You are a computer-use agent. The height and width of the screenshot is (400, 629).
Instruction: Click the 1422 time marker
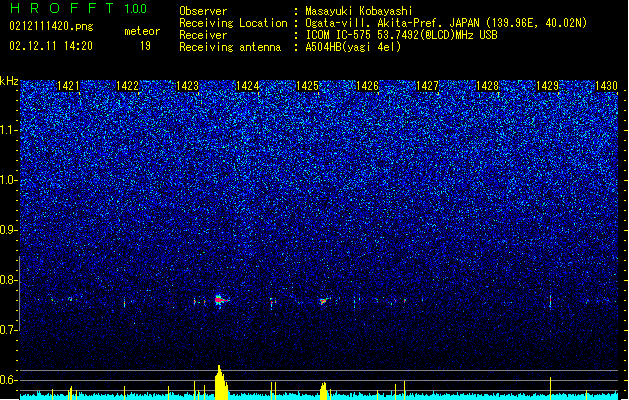pos(128,86)
